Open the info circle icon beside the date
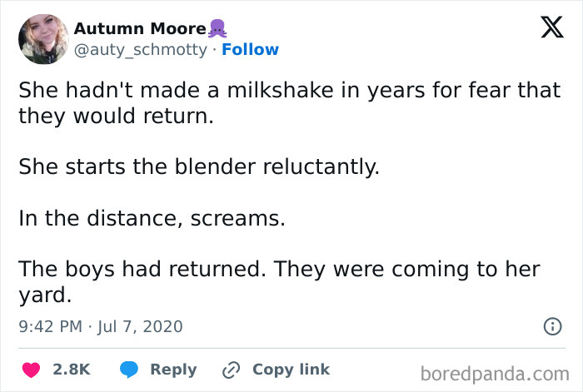The width and height of the screenshot is (583, 392). click(x=551, y=326)
